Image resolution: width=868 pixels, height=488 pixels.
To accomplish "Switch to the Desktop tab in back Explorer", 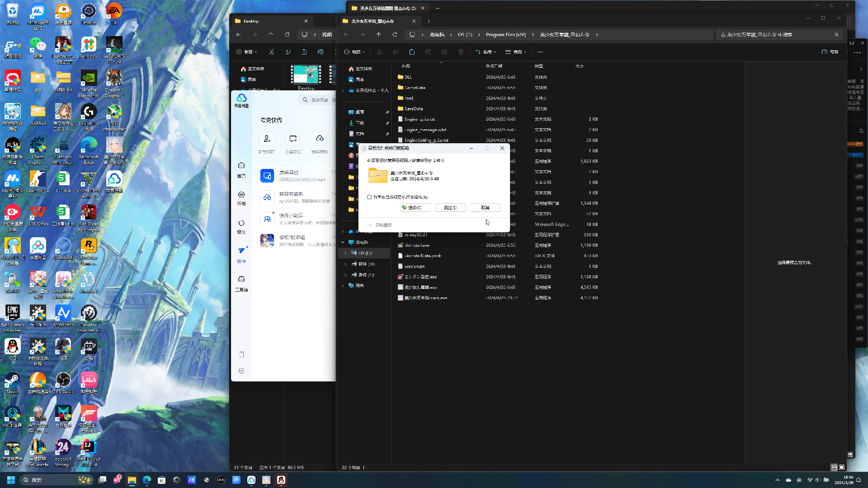I will click(271, 21).
